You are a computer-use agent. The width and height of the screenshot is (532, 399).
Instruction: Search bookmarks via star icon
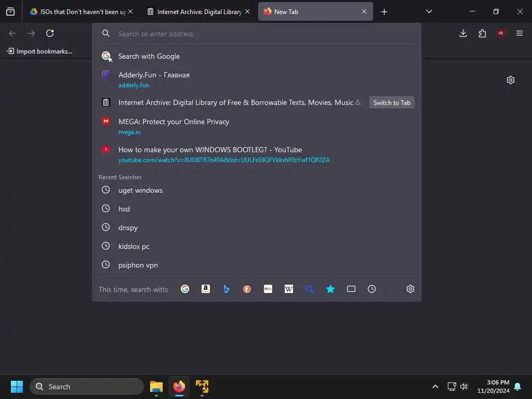[330, 289]
